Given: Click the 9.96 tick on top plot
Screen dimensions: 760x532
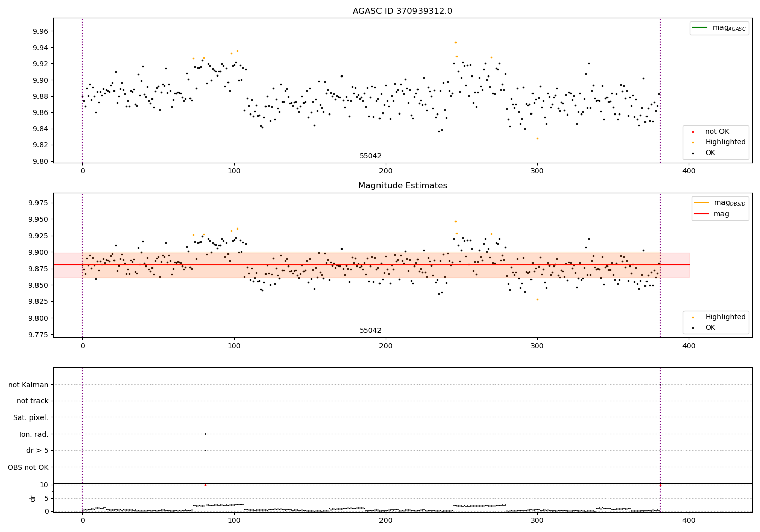Looking at the screenshot, I should (x=41, y=31).
